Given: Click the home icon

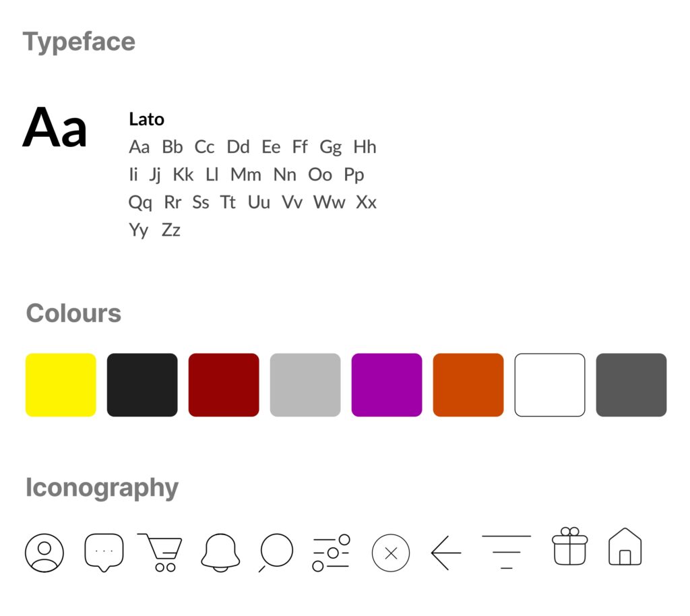Looking at the screenshot, I should 625,547.
